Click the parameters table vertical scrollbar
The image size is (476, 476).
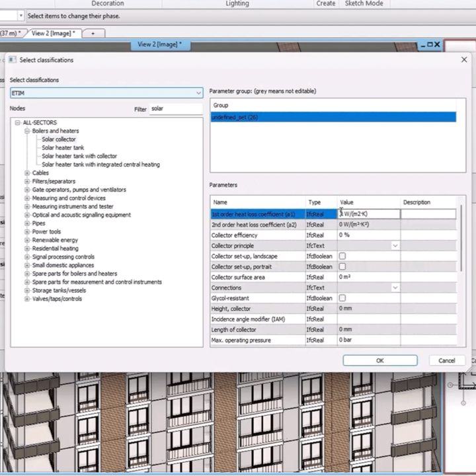point(461,238)
